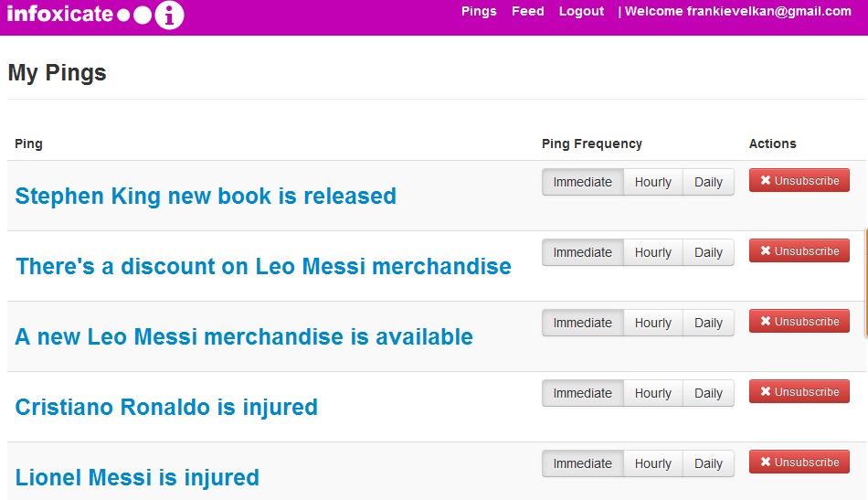Unsubscribe from Lionel Messi injured ping
This screenshot has width=868, height=500.
coord(799,463)
